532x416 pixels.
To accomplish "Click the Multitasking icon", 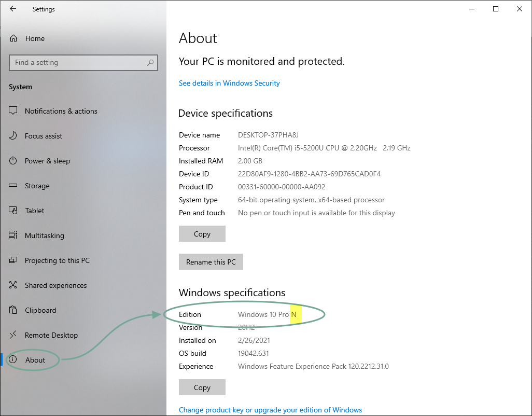I will point(13,235).
